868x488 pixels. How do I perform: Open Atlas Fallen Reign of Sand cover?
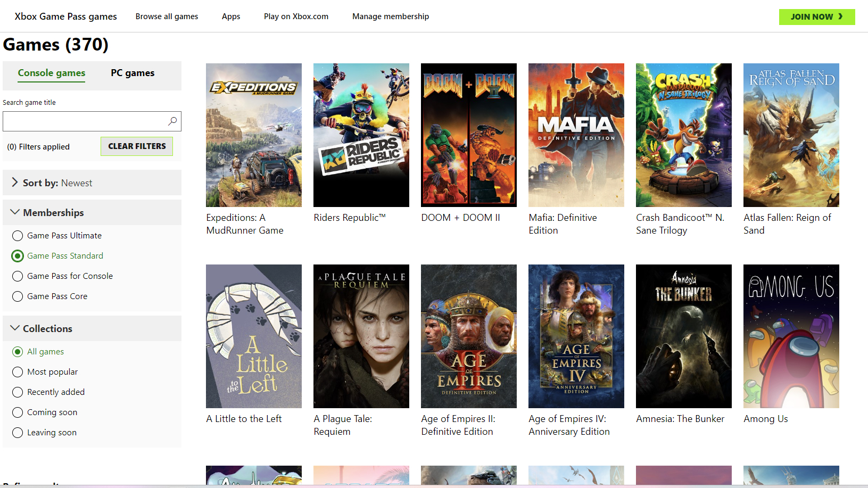point(791,135)
